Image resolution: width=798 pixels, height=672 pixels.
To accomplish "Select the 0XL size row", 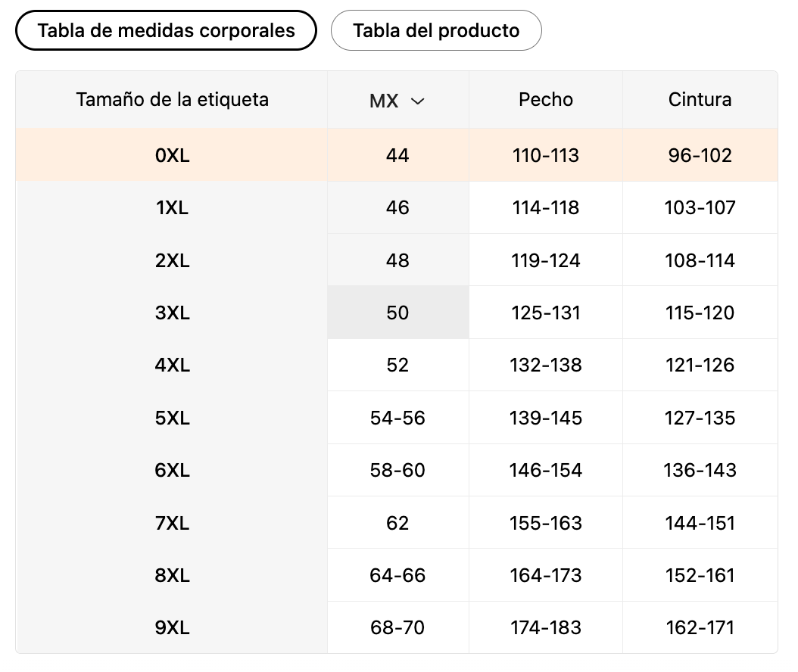I will [x=172, y=155].
